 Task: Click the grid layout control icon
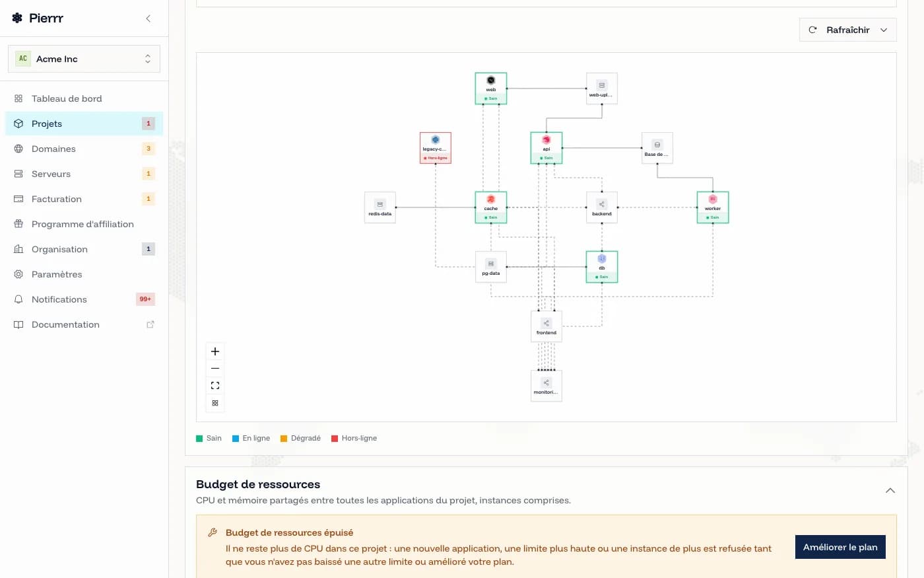215,403
